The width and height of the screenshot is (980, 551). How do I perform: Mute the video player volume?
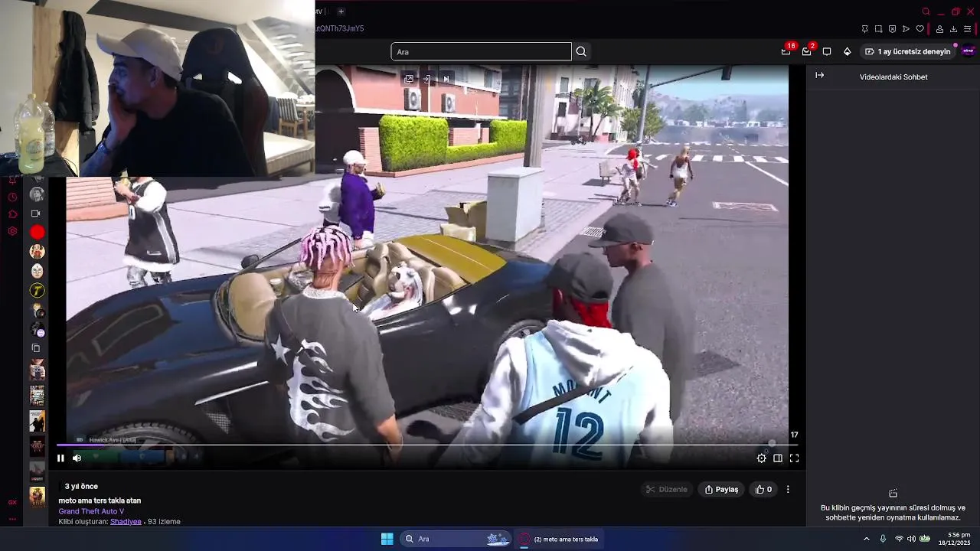tap(77, 458)
